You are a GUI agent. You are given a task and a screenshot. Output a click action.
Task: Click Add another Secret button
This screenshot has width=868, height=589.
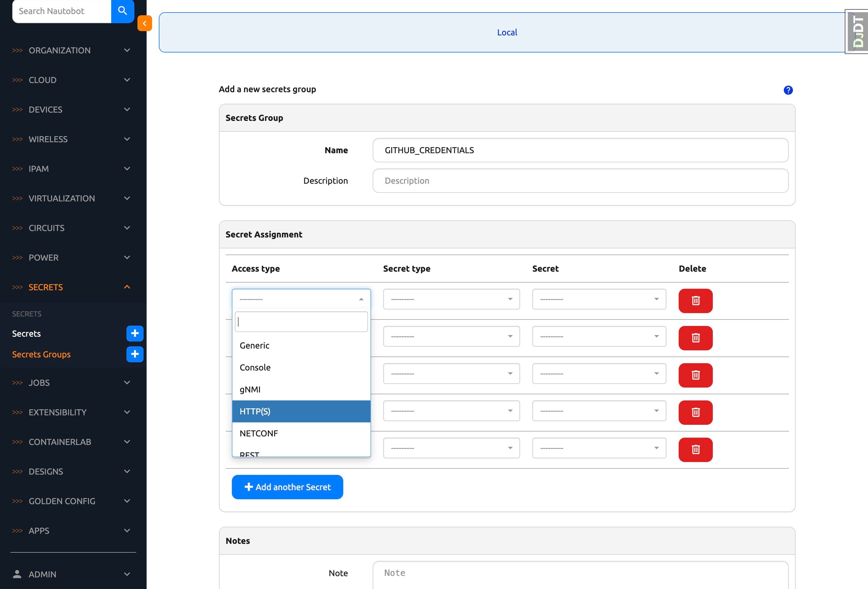pos(287,487)
